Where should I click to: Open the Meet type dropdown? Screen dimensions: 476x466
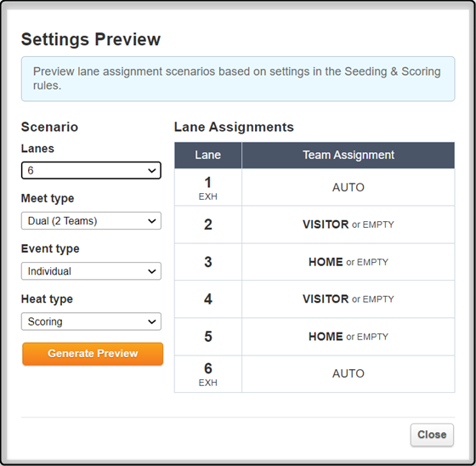(91, 221)
